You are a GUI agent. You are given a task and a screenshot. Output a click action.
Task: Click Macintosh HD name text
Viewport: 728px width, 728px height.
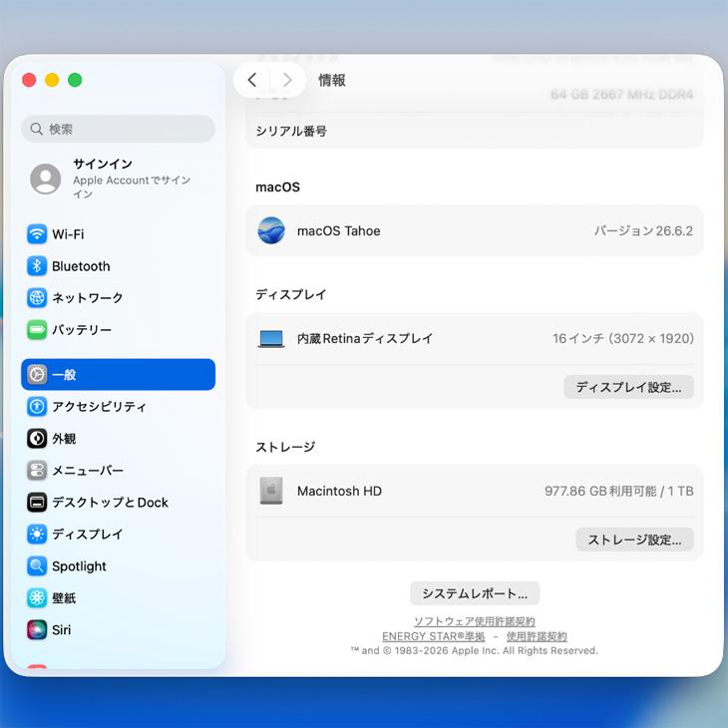[339, 491]
